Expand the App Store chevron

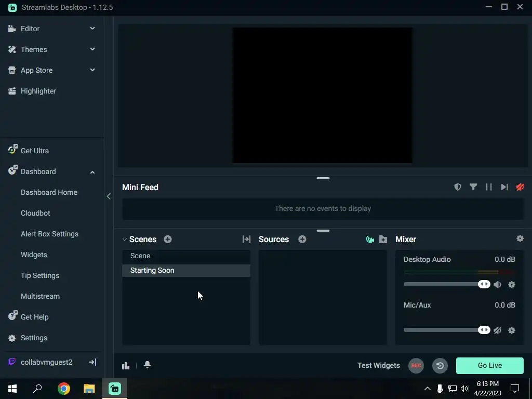coord(92,70)
